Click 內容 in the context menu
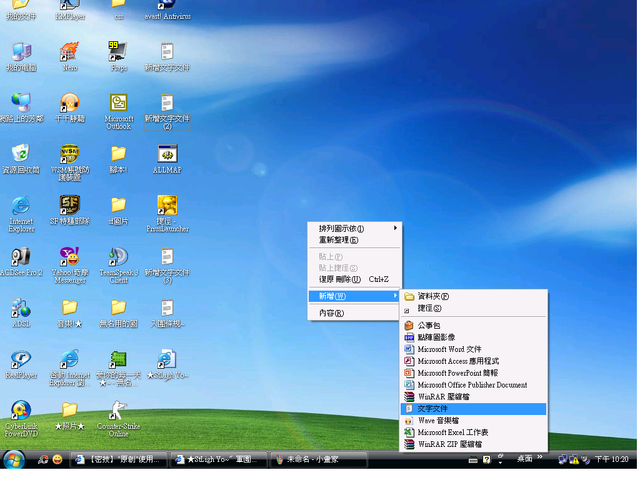 pyautogui.click(x=331, y=313)
